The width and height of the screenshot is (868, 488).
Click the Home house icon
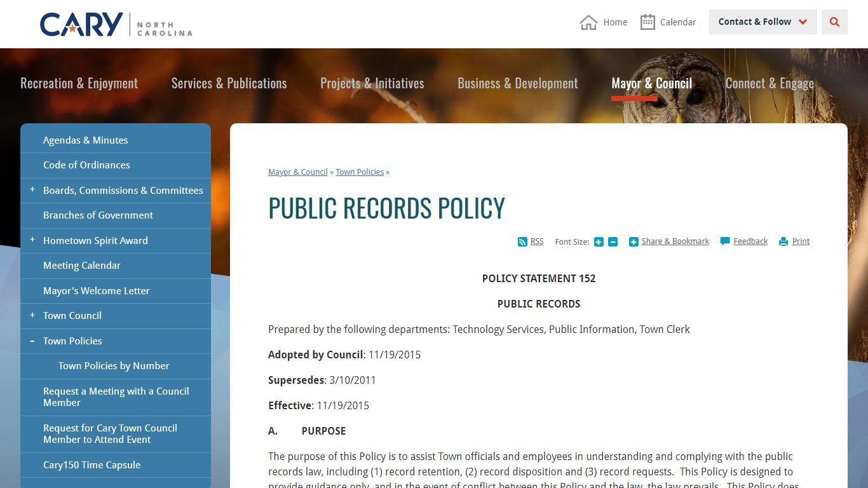(588, 22)
